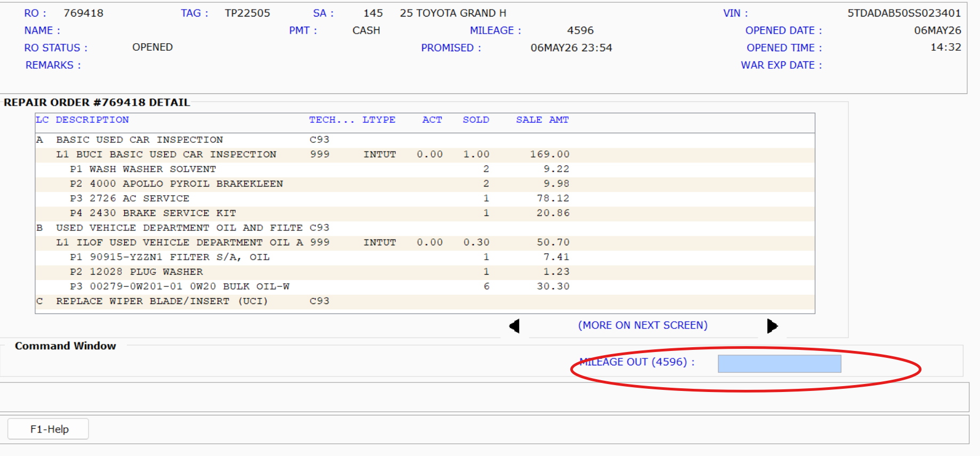This screenshot has width=980, height=456.
Task: Select row L1 ILOF Used Vehicle Department
Action: pos(425,243)
